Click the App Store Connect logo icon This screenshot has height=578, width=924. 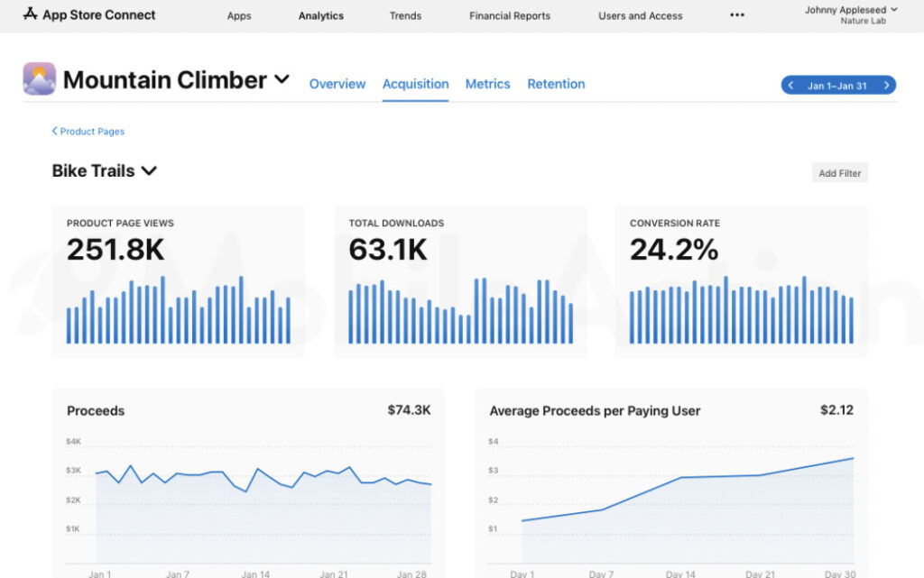point(30,14)
